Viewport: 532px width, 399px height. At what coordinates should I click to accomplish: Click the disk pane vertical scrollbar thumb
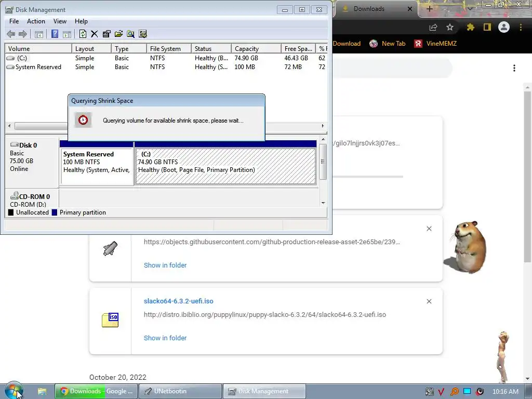pos(323,162)
